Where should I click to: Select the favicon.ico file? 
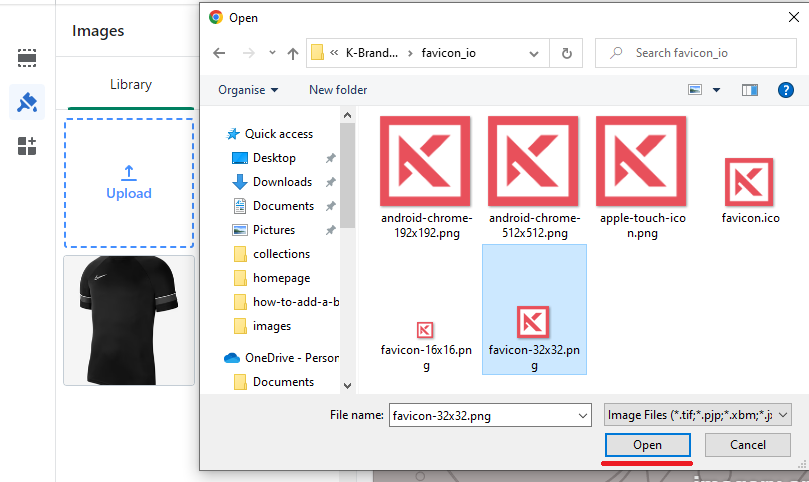(x=750, y=191)
